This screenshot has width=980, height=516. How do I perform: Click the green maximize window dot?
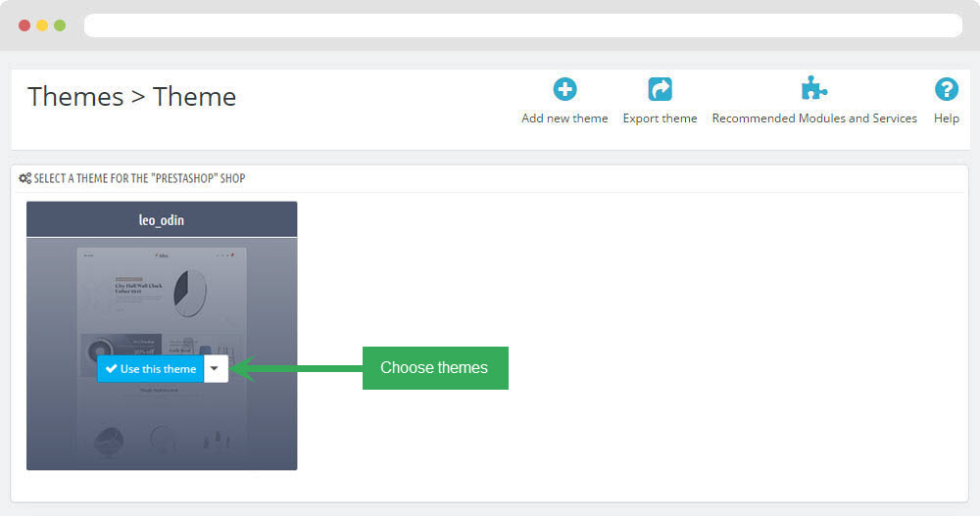point(60,25)
